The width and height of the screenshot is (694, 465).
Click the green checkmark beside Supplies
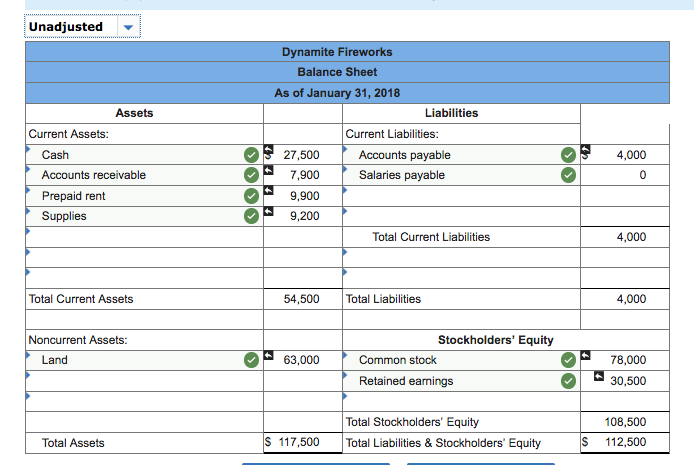pyautogui.click(x=251, y=216)
